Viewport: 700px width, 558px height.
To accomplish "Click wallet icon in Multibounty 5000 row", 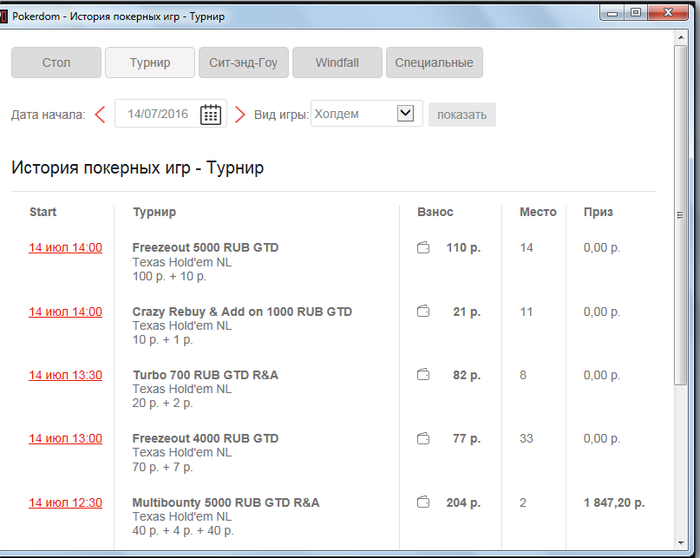I will (423, 503).
